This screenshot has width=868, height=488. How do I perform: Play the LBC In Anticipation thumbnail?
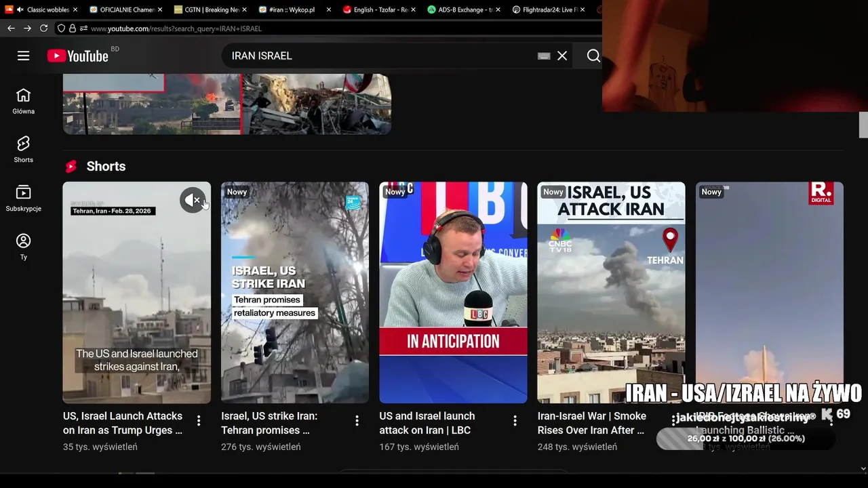click(453, 292)
